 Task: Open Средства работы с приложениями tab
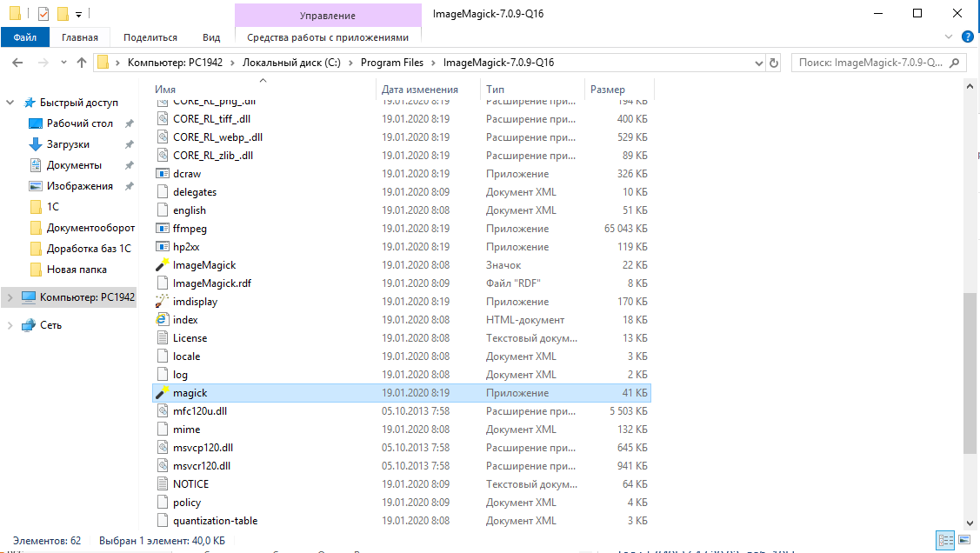coord(328,37)
